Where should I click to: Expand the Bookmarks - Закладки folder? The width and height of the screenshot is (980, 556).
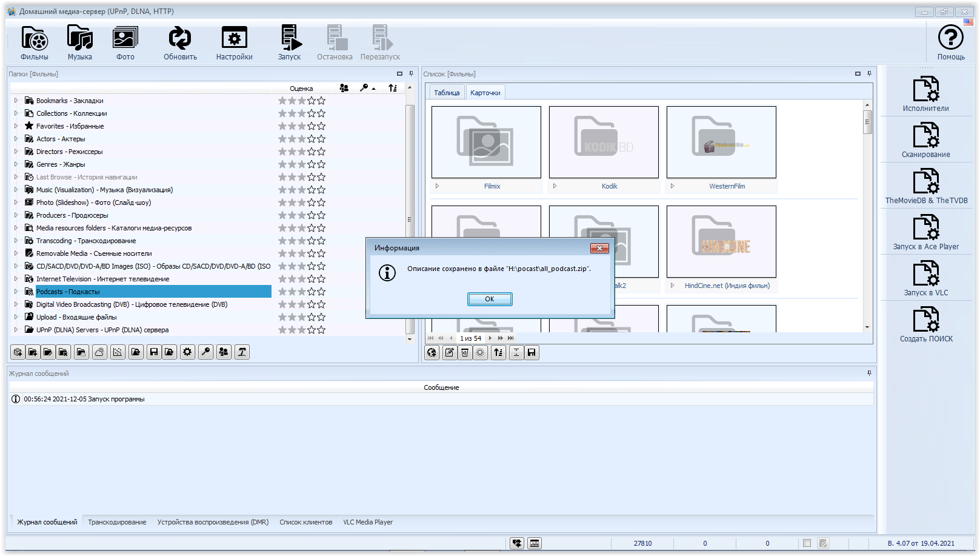16,101
